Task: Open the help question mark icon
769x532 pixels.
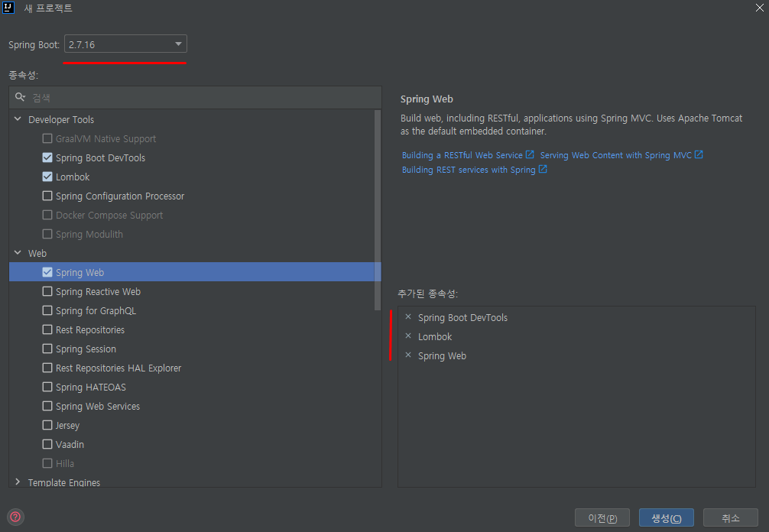Action: pyautogui.click(x=16, y=516)
